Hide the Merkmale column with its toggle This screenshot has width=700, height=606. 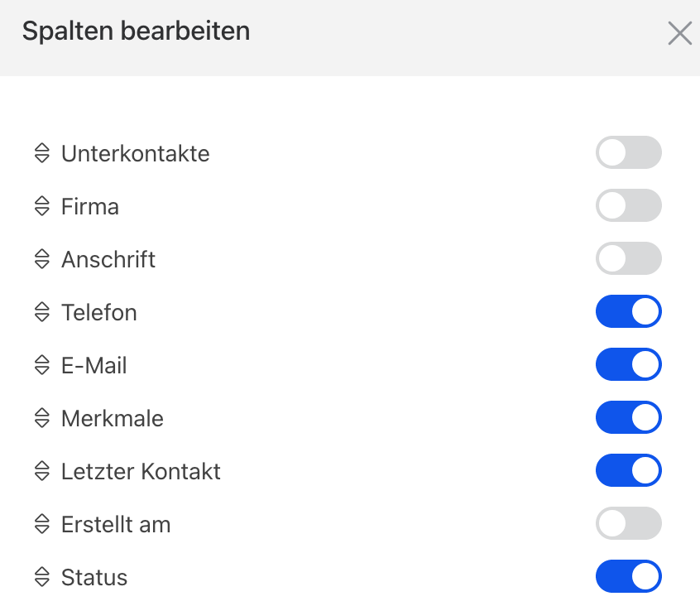coord(628,418)
